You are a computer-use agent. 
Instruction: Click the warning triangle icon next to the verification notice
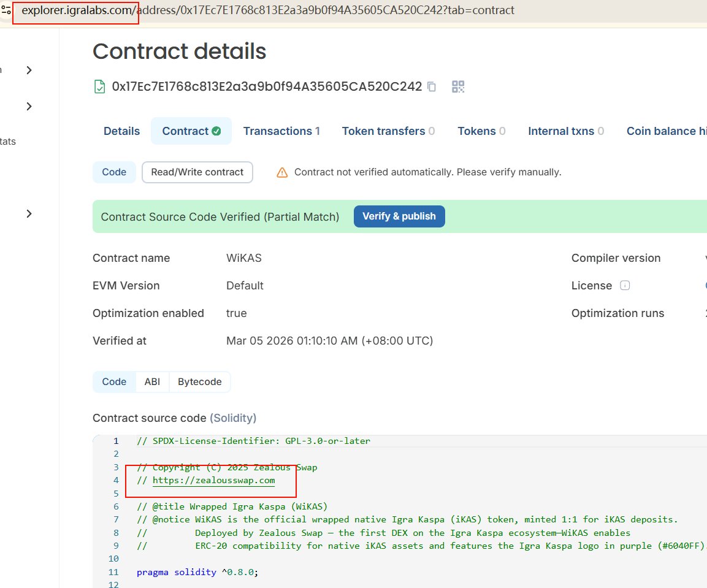coord(282,172)
